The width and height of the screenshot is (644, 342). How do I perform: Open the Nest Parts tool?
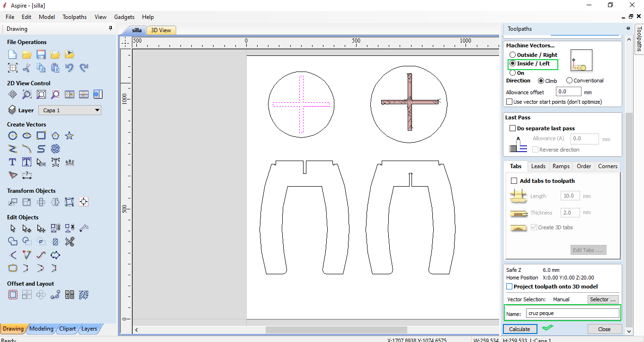(x=84, y=295)
